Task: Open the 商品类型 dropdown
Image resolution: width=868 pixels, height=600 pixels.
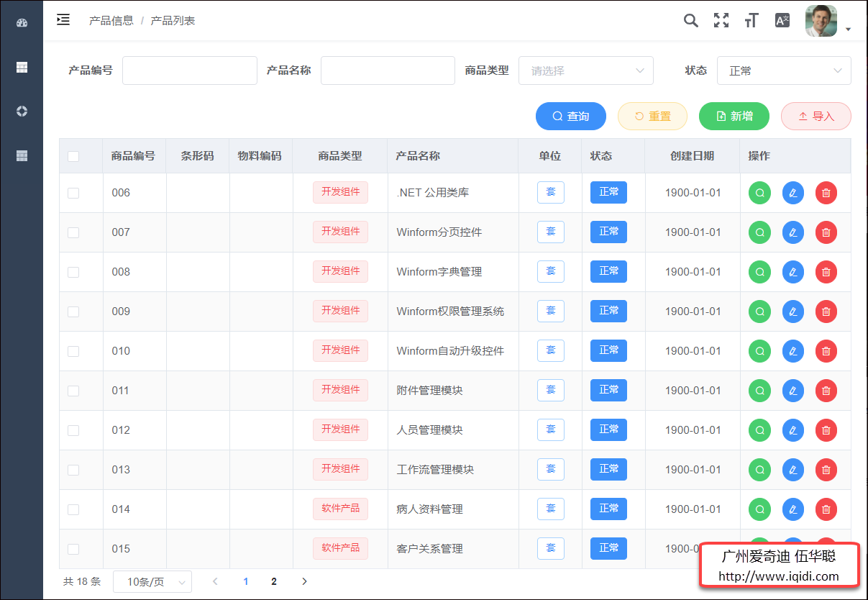Action: 585,70
